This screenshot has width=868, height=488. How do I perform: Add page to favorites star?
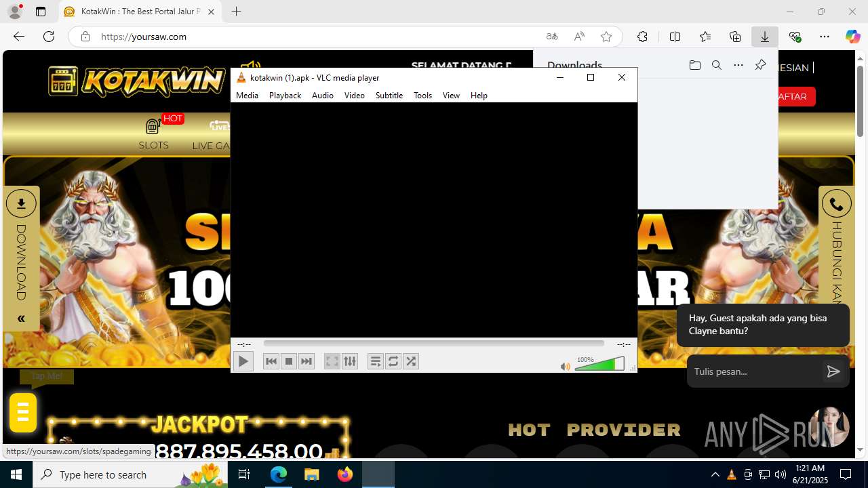tap(606, 37)
